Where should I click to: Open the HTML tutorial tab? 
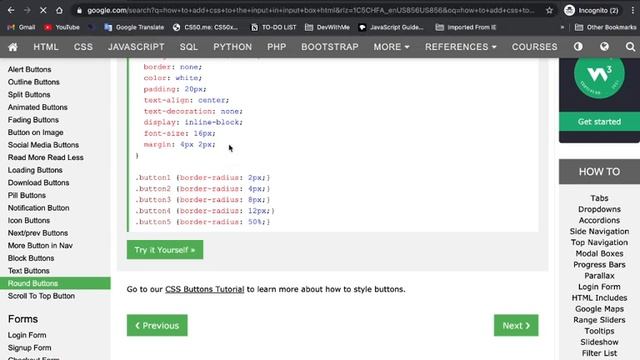[46, 47]
